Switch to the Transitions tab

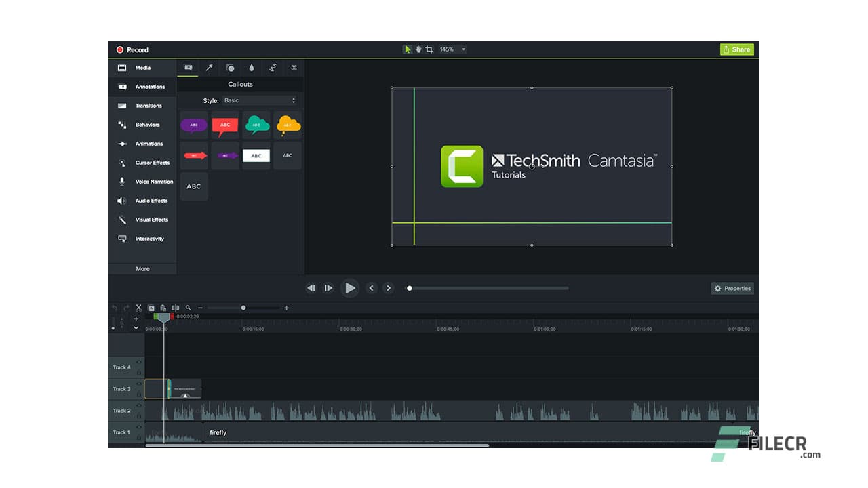pyautogui.click(x=144, y=106)
